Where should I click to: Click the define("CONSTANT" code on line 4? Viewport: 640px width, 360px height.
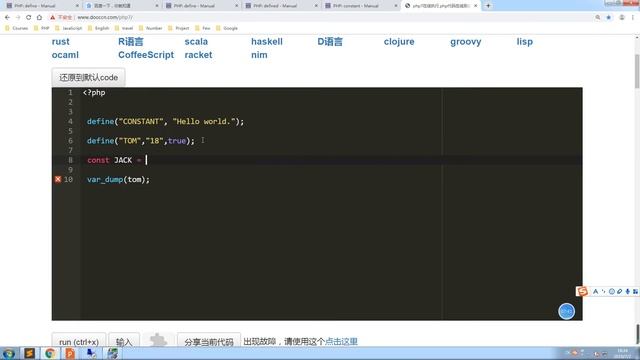point(125,122)
